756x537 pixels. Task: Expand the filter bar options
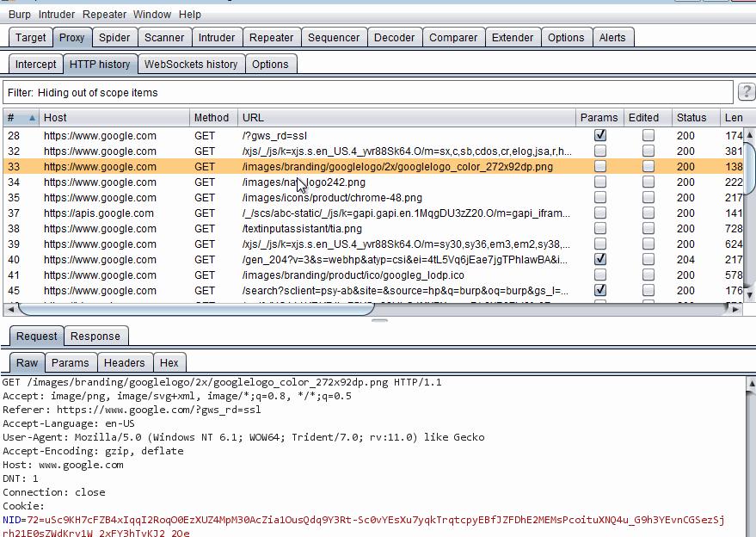coord(368,93)
